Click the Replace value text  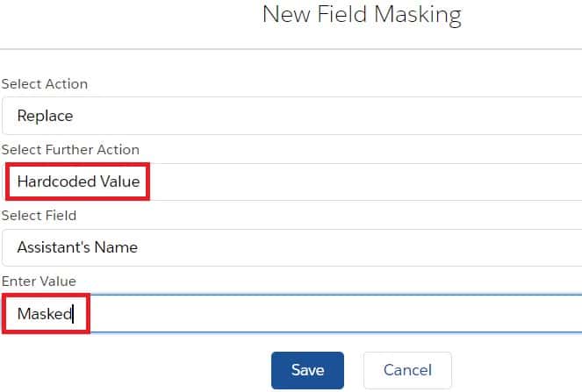point(45,116)
